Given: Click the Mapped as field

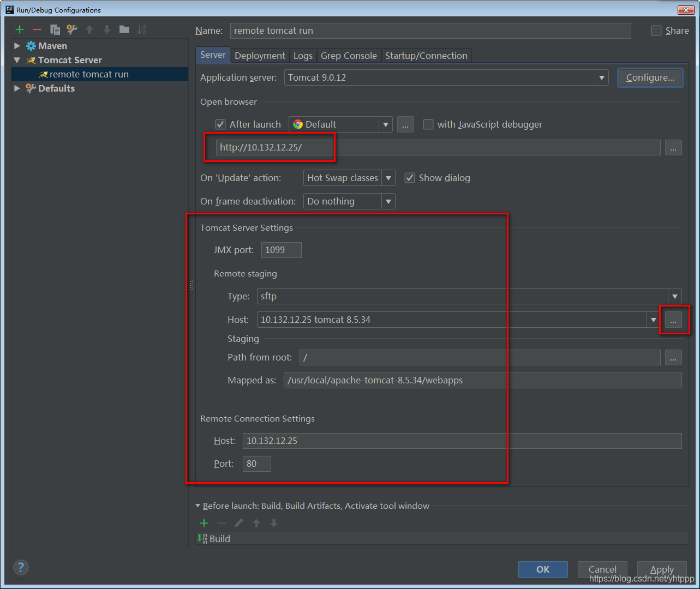Looking at the screenshot, I should [482, 380].
